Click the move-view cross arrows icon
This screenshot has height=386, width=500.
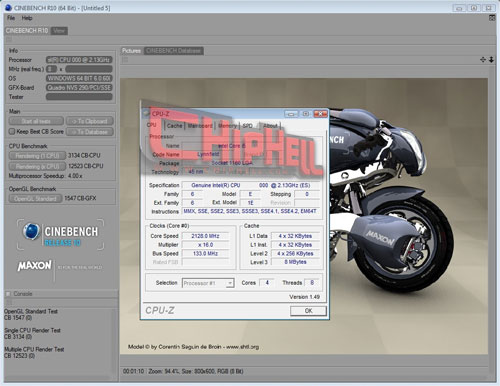pos(483,60)
